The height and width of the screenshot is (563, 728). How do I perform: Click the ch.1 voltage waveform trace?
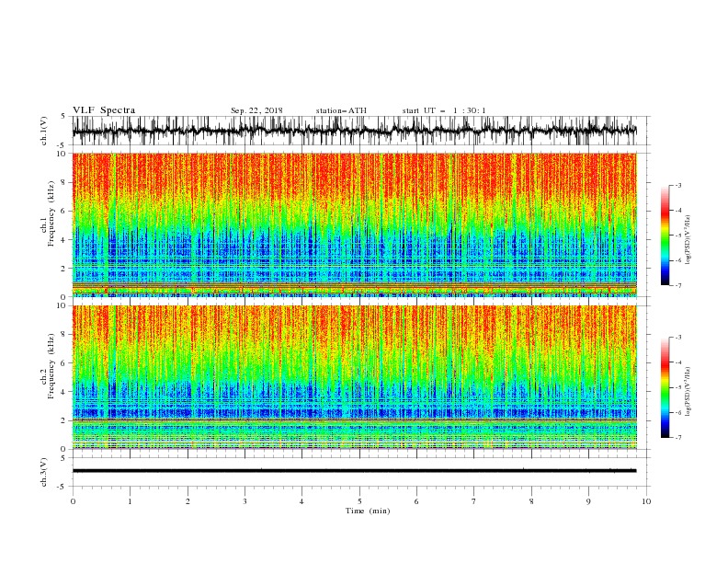355,131
